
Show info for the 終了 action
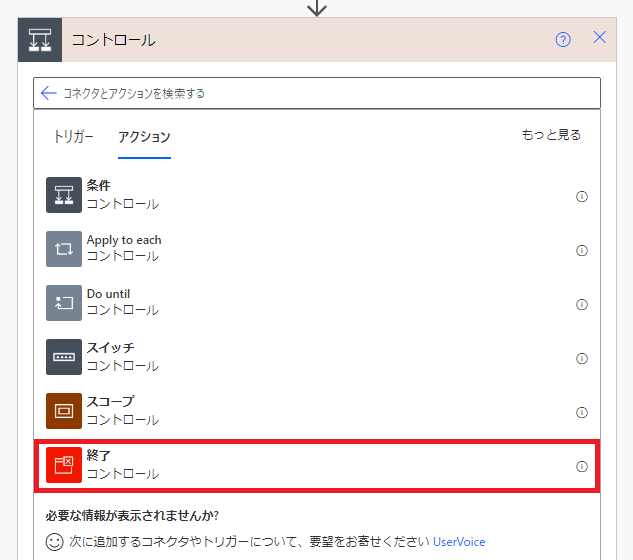(x=582, y=467)
